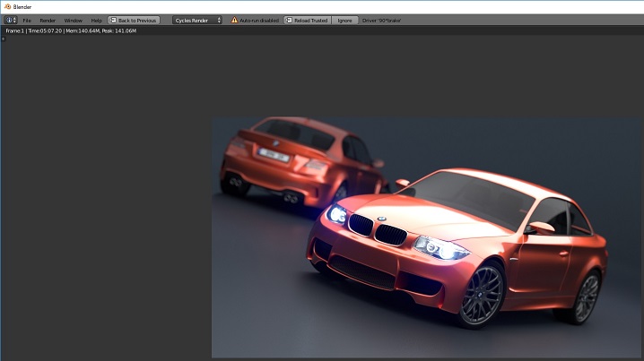Click the Driver '90*brake' message text
644x361 pixels.
pos(381,21)
